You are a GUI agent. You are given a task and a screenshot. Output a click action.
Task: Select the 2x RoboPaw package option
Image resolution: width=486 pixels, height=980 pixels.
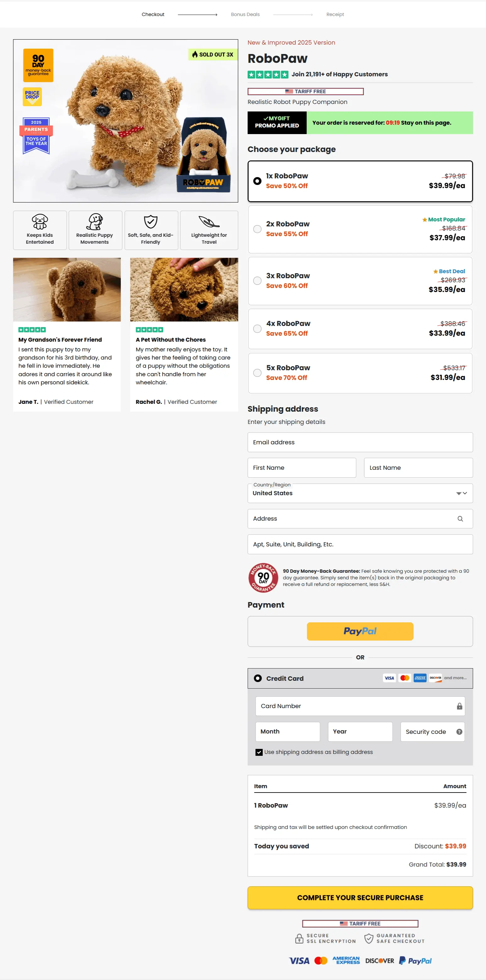[x=257, y=229]
